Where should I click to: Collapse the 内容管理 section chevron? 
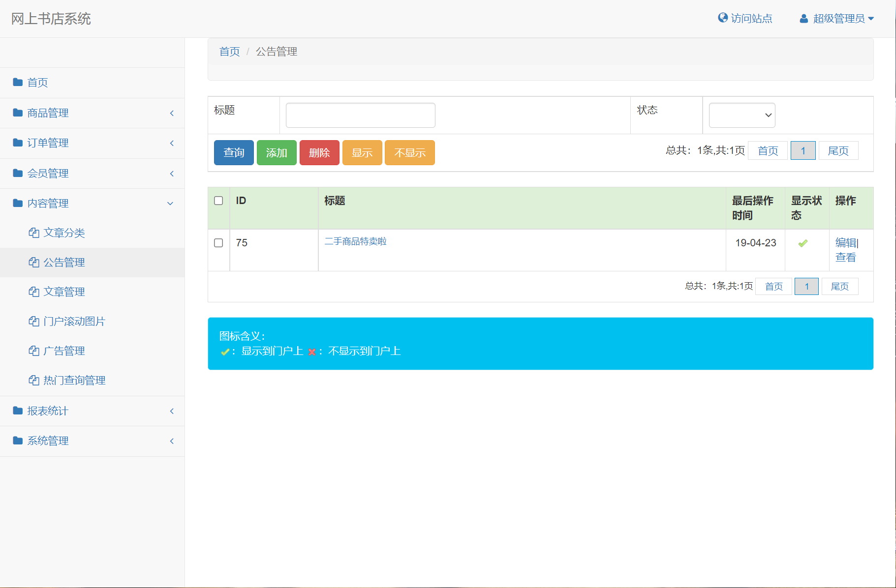(x=171, y=203)
